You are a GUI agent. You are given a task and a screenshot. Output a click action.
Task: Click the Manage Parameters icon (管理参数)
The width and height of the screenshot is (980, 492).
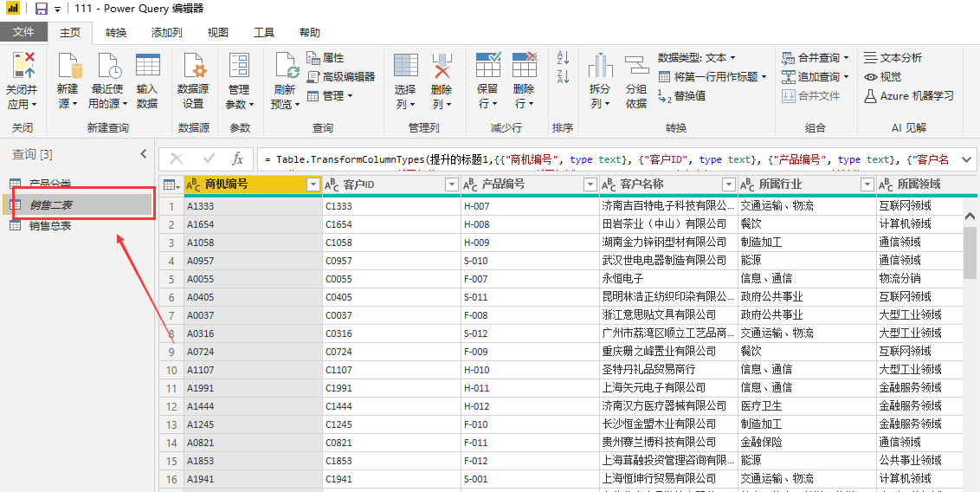coord(240,66)
